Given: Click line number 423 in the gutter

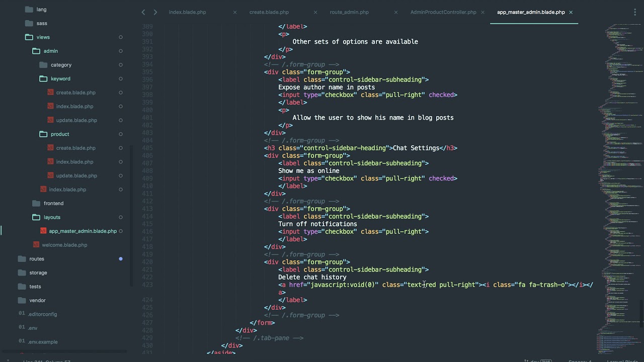Looking at the screenshot, I should [147, 285].
